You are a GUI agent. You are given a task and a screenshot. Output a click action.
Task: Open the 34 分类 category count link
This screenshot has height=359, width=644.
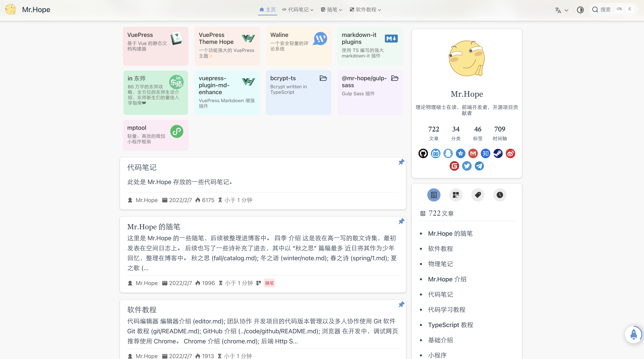(x=456, y=133)
